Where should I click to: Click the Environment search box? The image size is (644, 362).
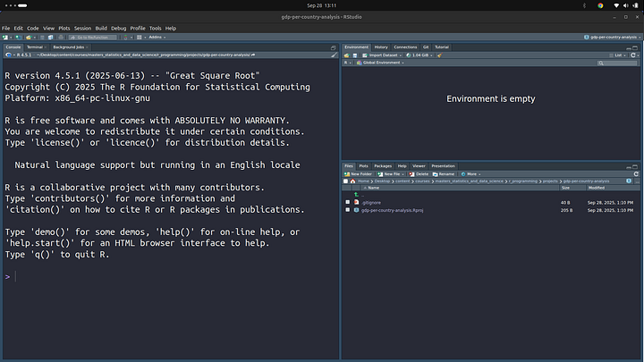click(x=617, y=63)
